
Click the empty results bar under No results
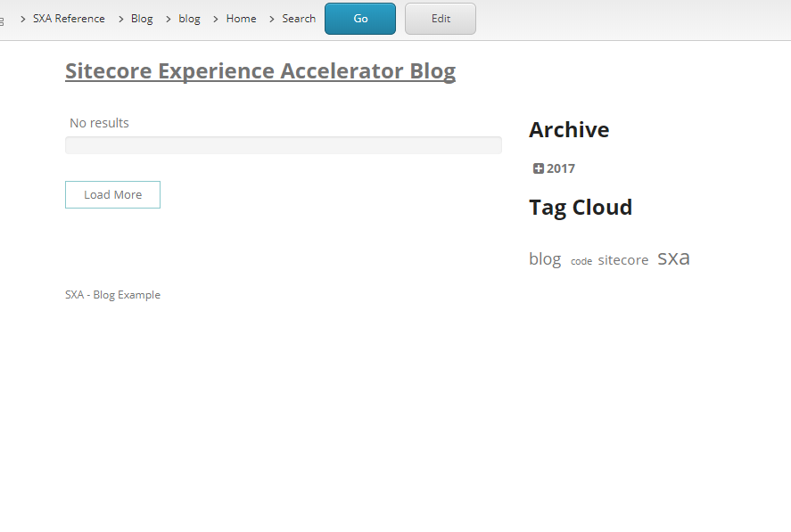[x=284, y=145]
